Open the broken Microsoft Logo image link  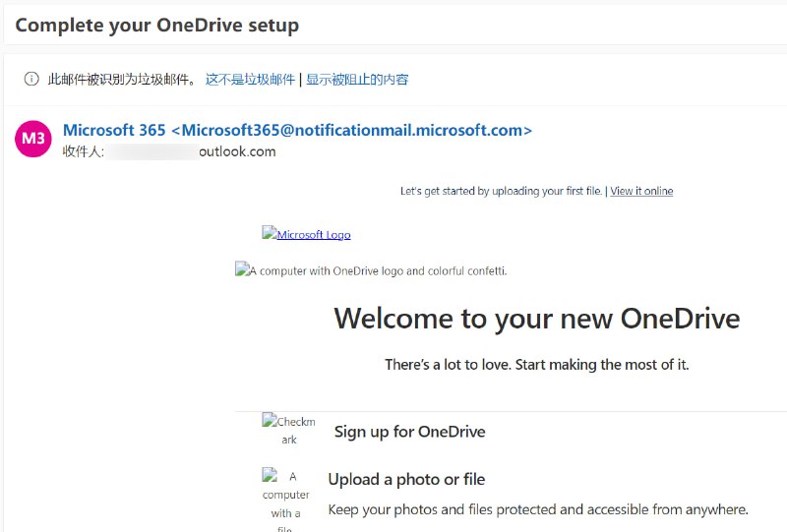[x=306, y=234]
